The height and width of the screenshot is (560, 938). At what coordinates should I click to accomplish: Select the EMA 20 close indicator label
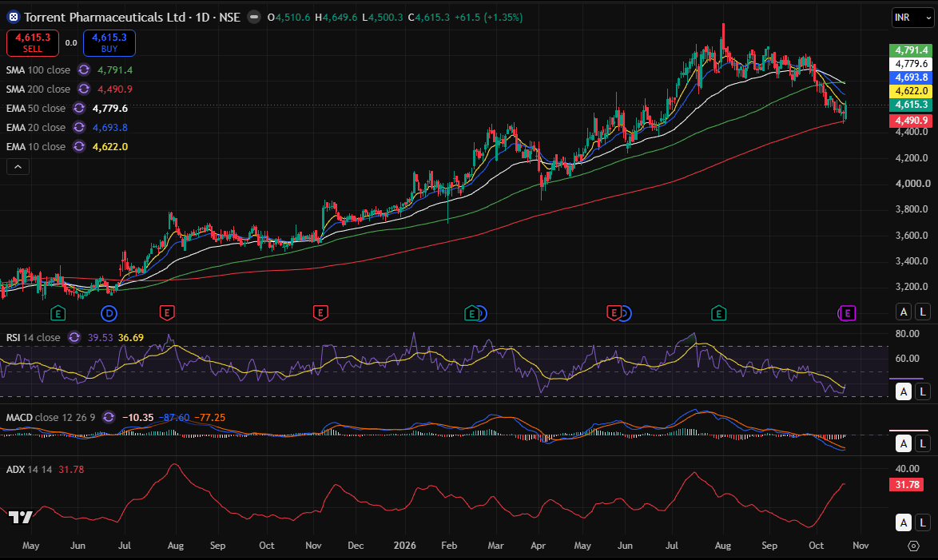[36, 128]
